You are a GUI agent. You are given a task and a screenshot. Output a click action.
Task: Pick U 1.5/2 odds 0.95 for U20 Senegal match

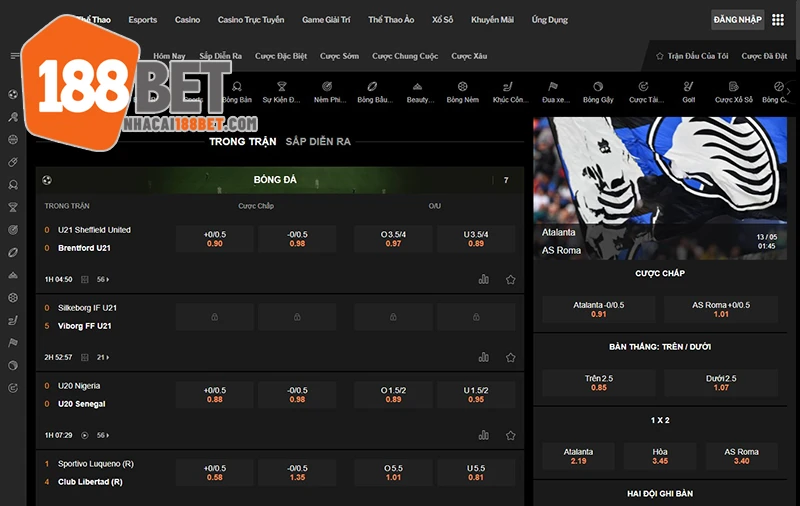point(476,394)
